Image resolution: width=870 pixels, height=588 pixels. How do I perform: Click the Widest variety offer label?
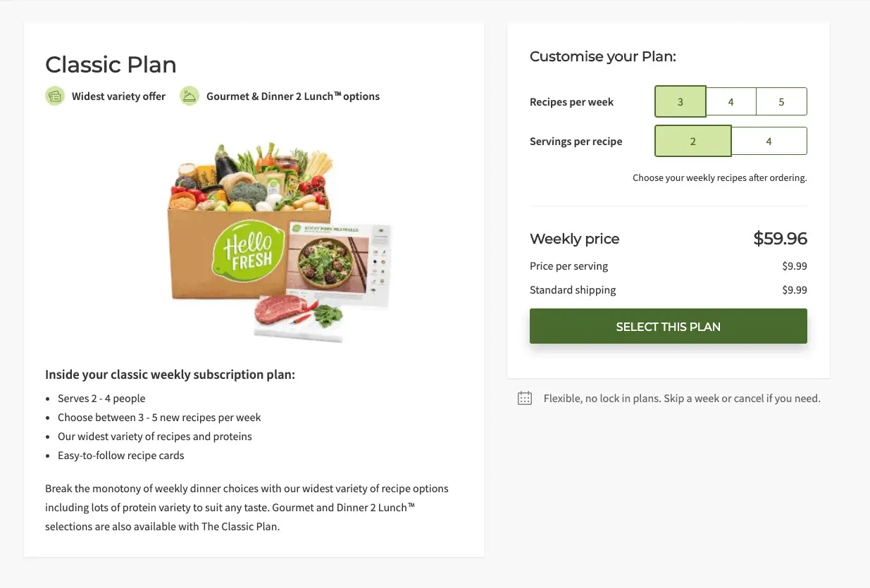point(118,96)
